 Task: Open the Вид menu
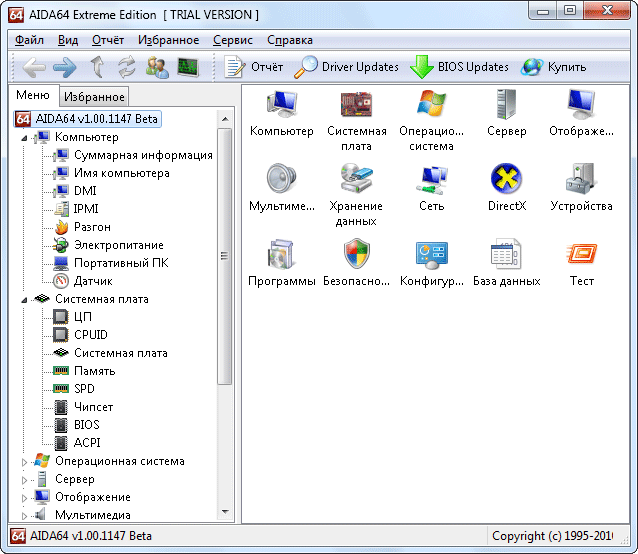point(68,40)
